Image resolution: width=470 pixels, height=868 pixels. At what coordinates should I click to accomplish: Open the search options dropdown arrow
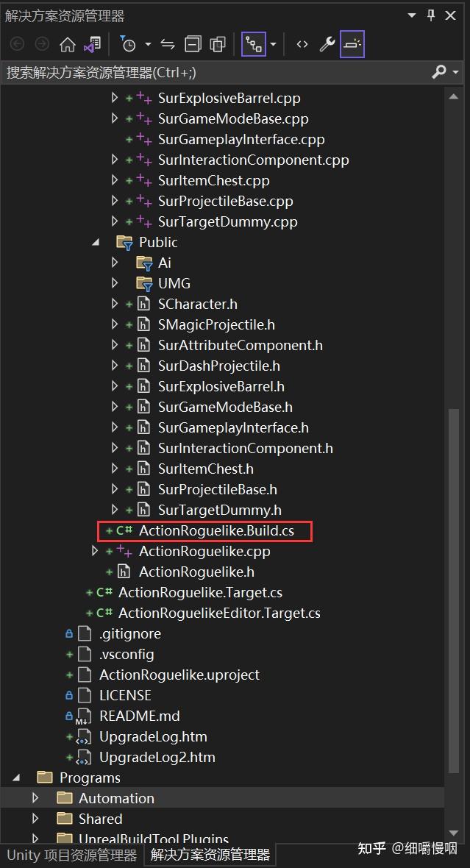tap(456, 72)
